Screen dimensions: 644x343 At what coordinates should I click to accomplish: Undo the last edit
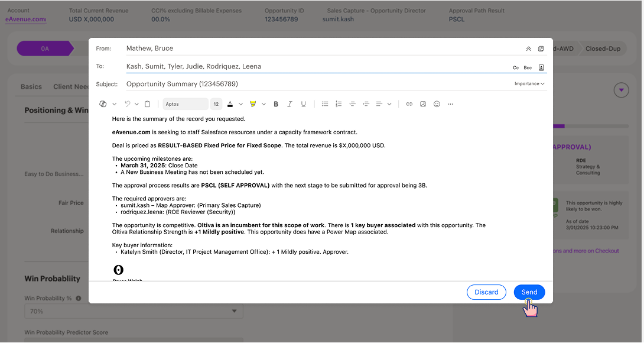point(128,104)
